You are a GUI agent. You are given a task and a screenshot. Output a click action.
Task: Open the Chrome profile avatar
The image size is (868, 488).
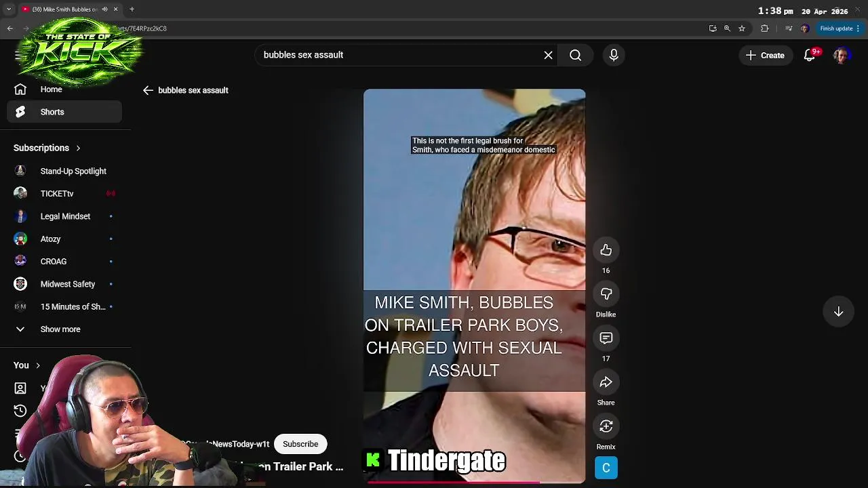[805, 28]
